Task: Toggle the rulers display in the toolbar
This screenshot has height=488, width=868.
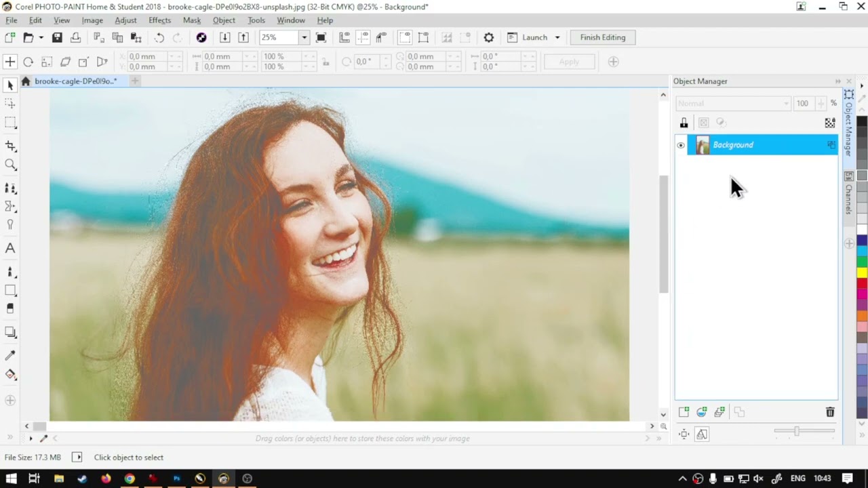Action: [344, 38]
